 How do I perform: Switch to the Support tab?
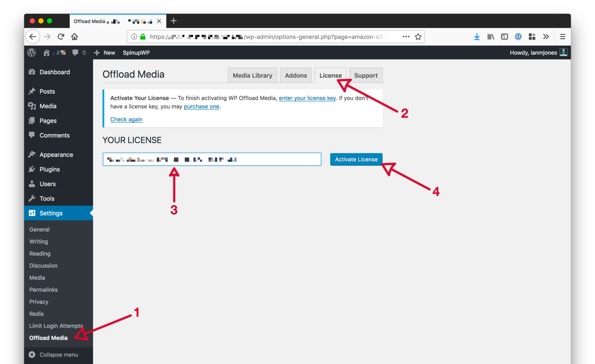366,76
